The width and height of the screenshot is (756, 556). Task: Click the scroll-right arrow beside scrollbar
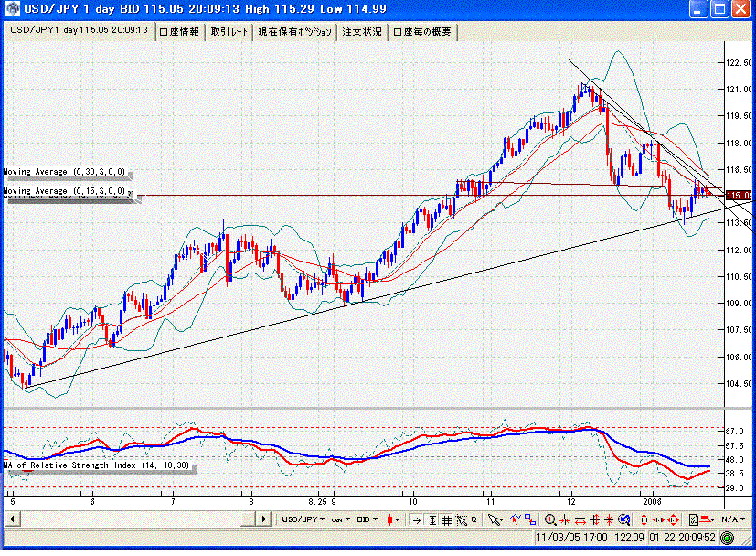(x=269, y=519)
